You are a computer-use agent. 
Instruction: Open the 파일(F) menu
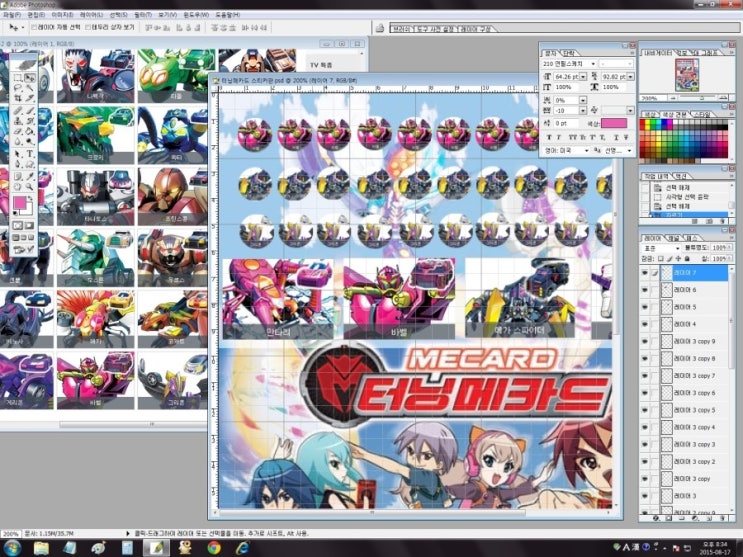[11, 15]
